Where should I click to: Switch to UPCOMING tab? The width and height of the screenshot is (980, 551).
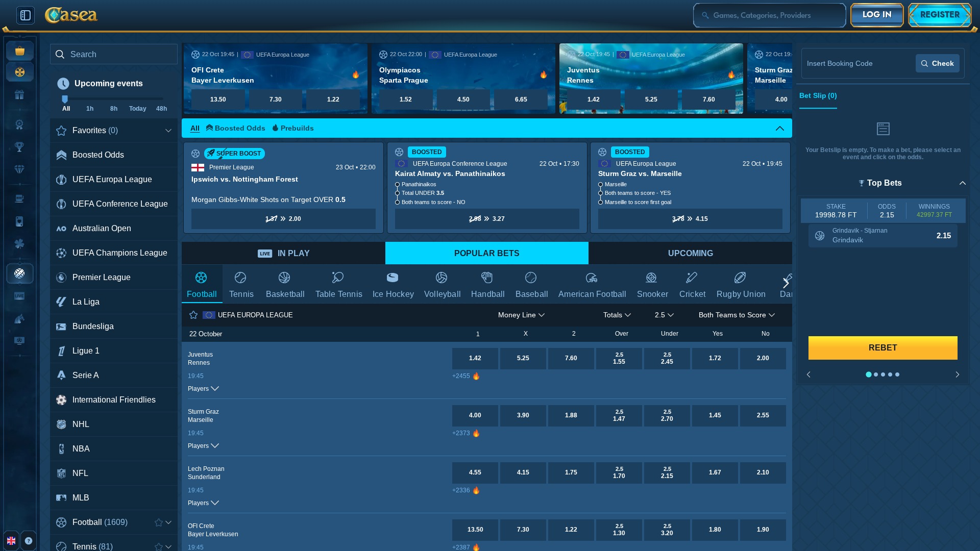click(690, 253)
